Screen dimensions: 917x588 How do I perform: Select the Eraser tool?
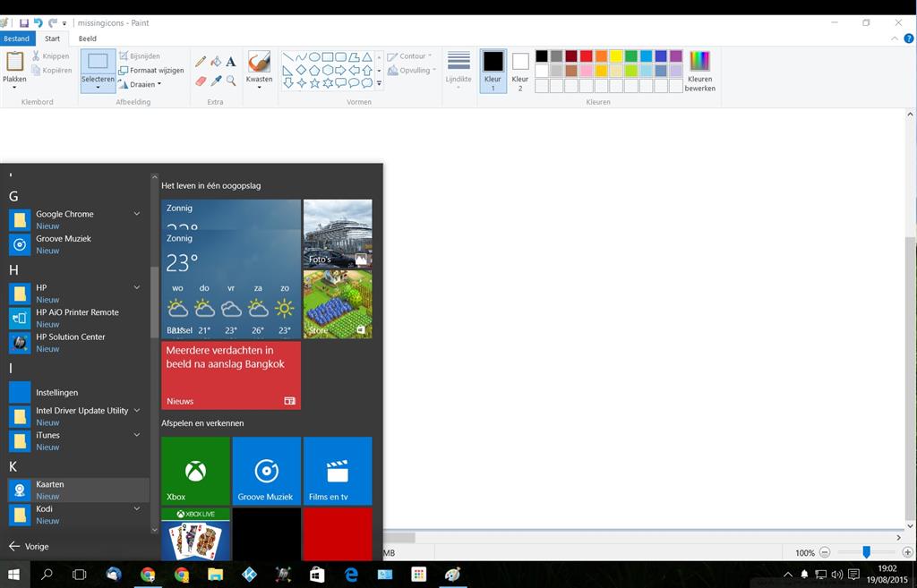(201, 81)
